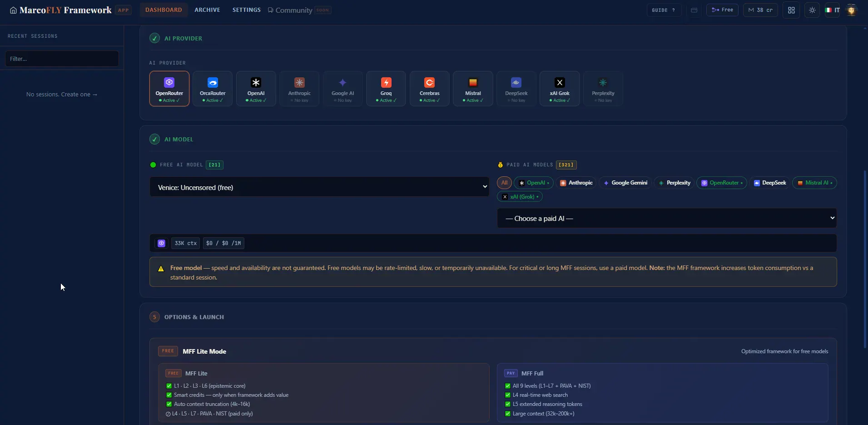Open the Settings tab
This screenshot has height=425, width=868.
coord(247,10)
